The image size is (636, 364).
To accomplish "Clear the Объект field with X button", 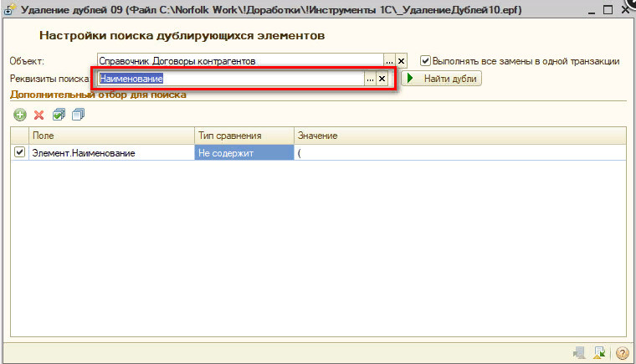I will (401, 61).
